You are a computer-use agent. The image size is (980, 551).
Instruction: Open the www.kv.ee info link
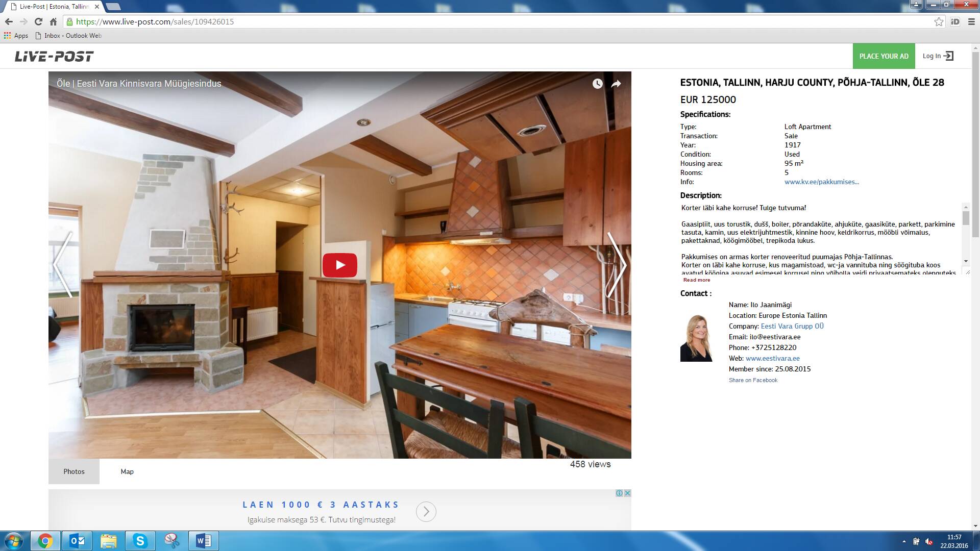821,182
